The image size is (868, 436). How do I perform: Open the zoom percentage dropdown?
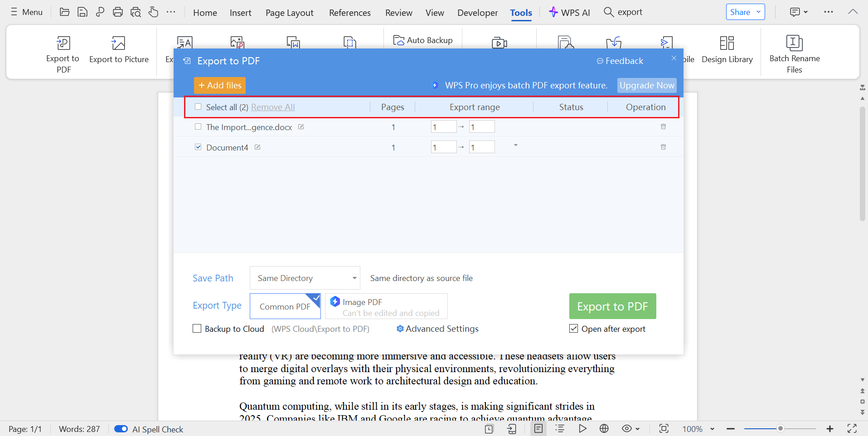click(712, 429)
